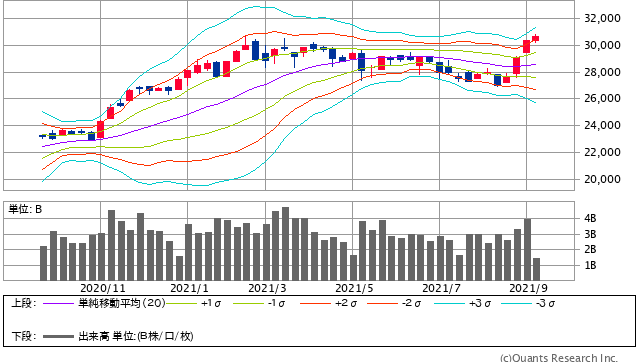Click the 2021/5 date axis label
The height and width of the screenshot is (362, 638).
tap(354, 288)
